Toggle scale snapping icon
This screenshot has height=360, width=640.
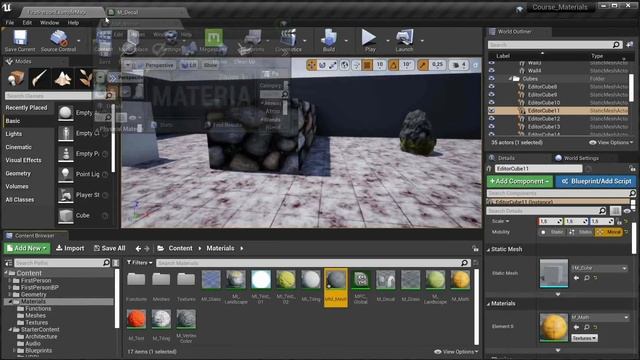point(423,65)
